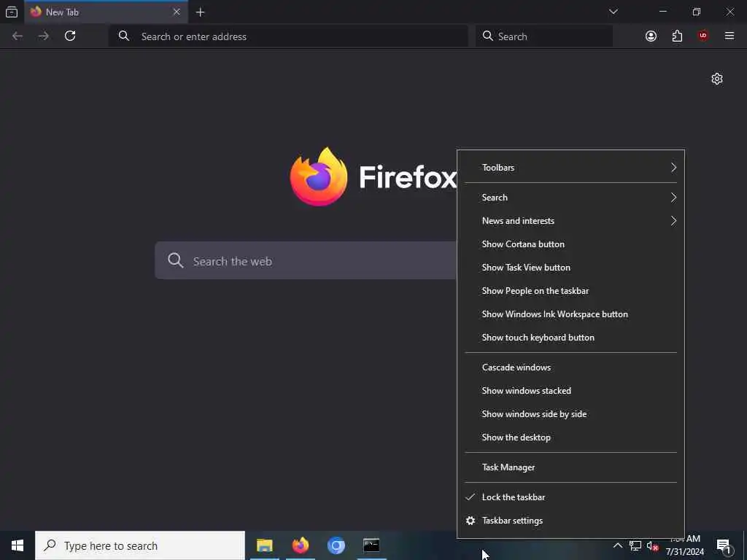This screenshot has height=560, width=747.
Task: Open the Toolbars submenu
Action: coord(570,168)
